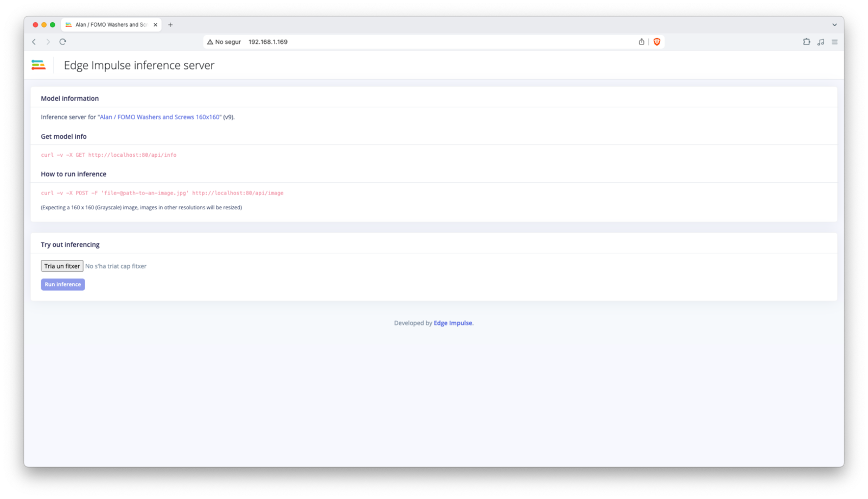Screen dimensions: 868x499
Task: Click the browser forward arrow
Action: (48, 42)
